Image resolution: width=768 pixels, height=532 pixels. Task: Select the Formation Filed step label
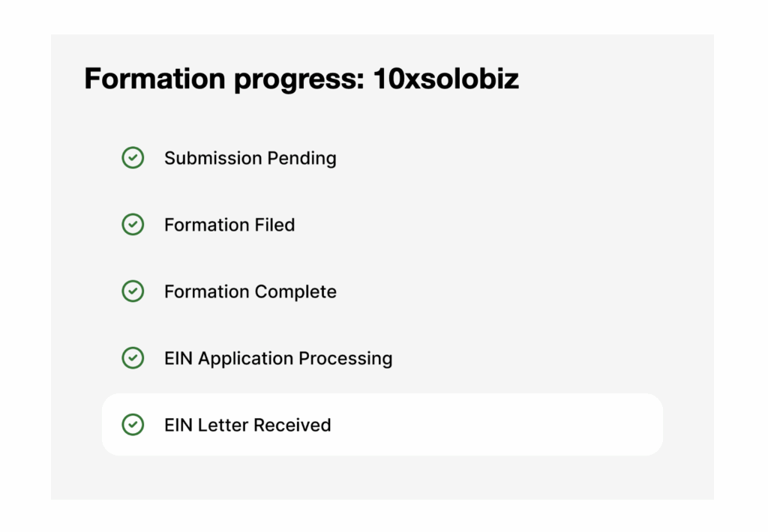[229, 225]
